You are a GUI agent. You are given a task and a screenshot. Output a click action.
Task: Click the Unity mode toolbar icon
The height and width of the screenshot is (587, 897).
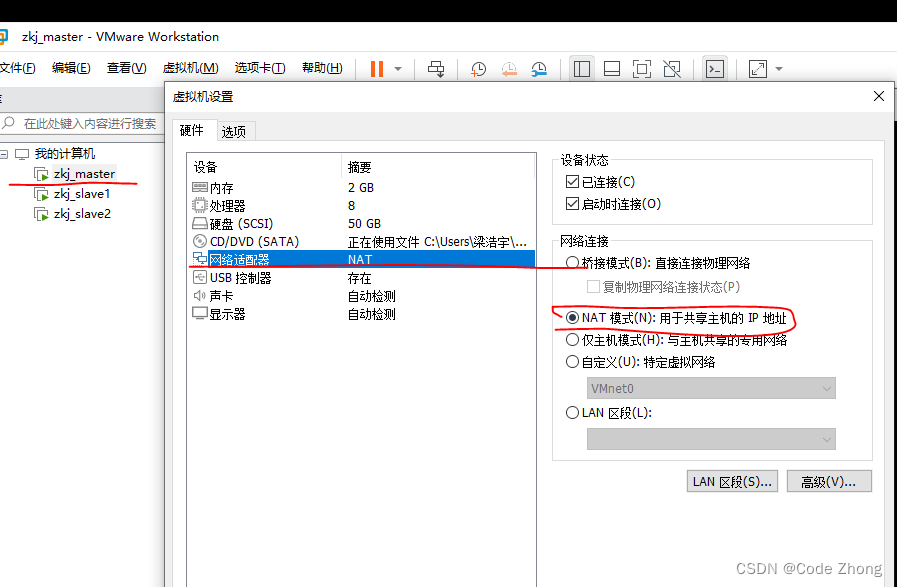672,69
